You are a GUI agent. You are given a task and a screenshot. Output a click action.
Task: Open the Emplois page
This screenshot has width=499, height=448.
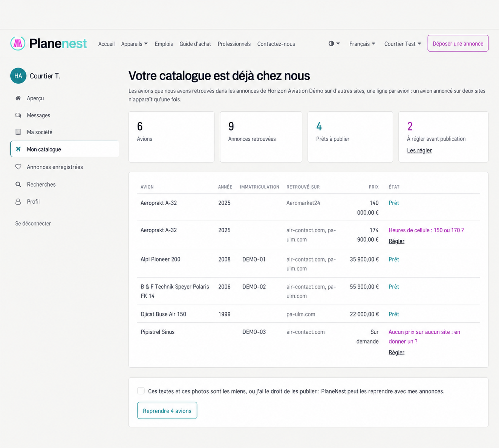tap(164, 44)
